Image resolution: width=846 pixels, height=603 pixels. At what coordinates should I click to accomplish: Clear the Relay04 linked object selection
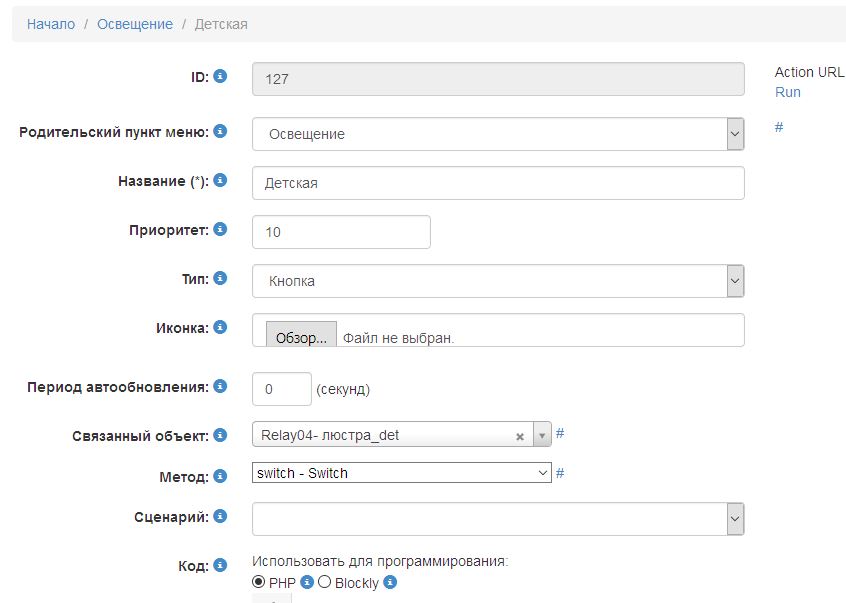click(520, 436)
